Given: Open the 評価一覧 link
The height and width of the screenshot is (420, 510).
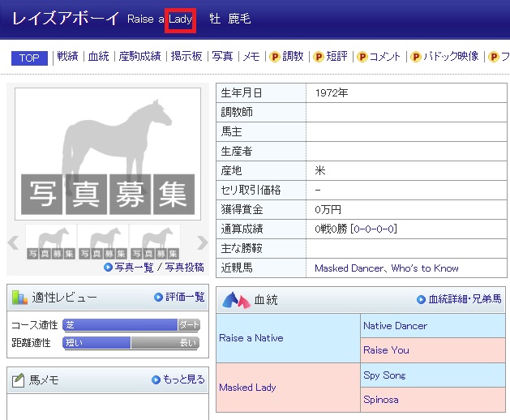Looking at the screenshot, I should coord(185,297).
